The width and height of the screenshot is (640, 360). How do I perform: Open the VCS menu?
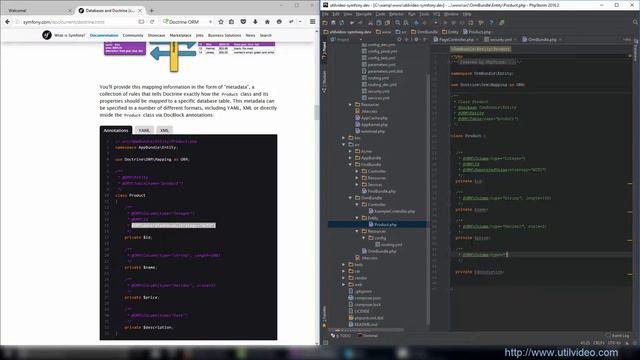(x=437, y=14)
